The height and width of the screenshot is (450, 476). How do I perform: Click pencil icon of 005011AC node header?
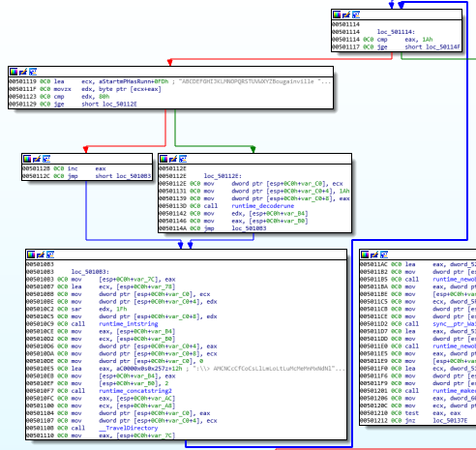click(x=374, y=255)
